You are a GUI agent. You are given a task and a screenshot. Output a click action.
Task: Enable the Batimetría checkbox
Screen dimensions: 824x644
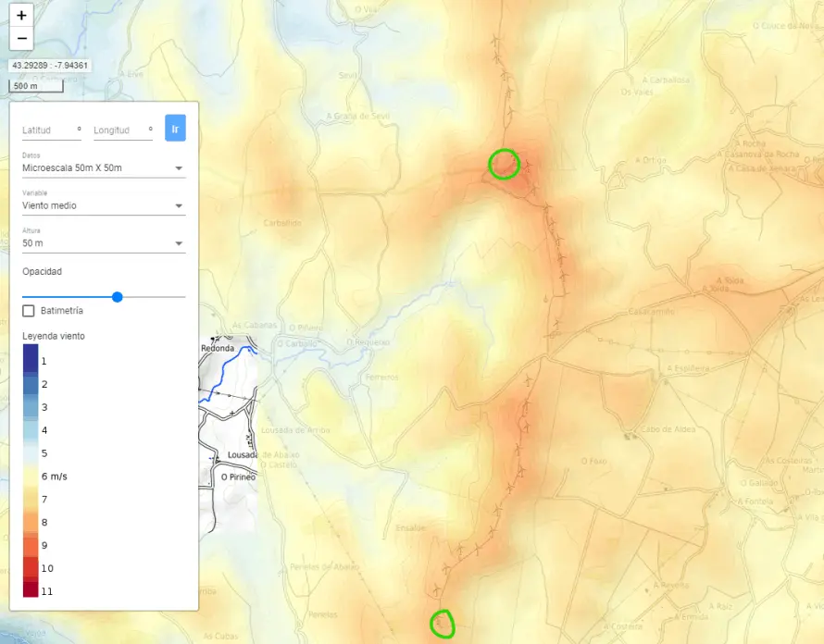click(29, 311)
